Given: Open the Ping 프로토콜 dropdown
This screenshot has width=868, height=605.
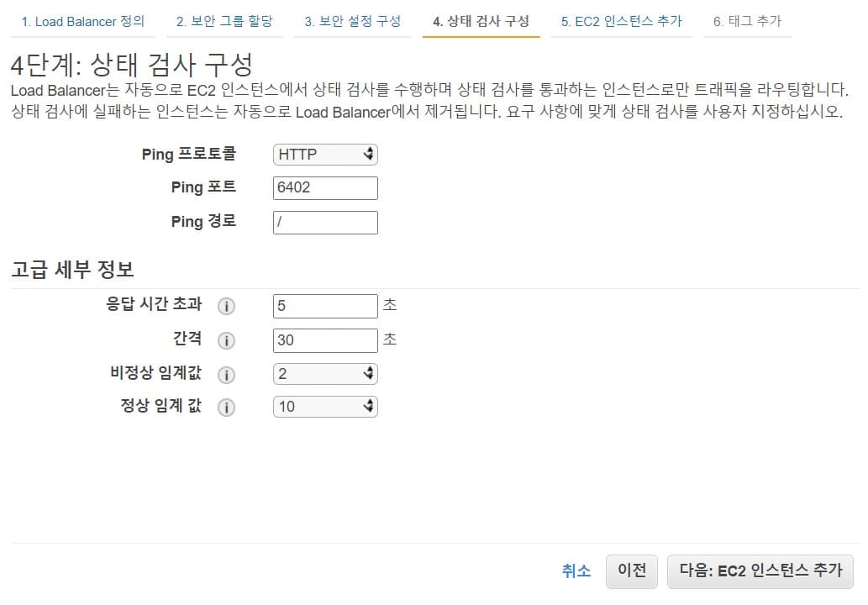Looking at the screenshot, I should click(324, 154).
